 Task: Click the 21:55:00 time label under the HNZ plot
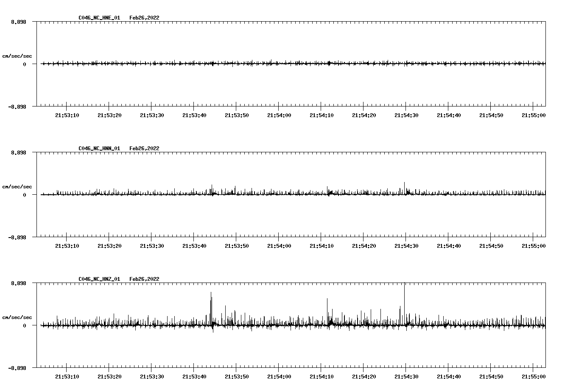(534, 377)
